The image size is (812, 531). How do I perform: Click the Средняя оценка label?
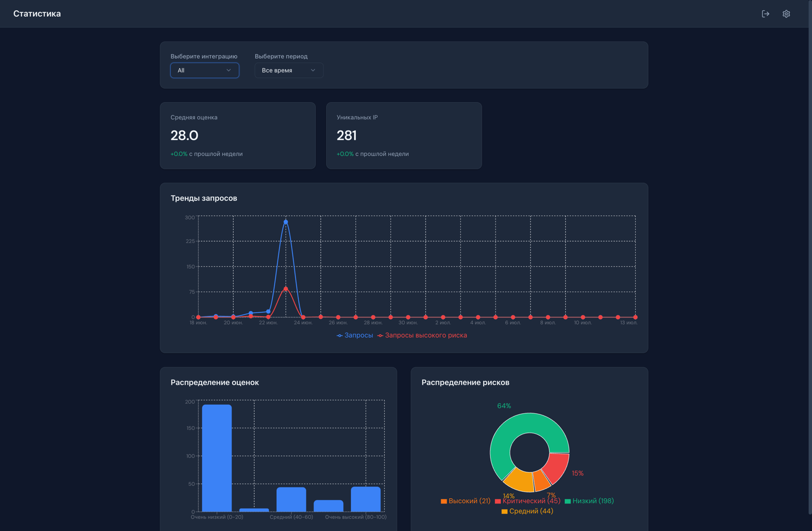click(194, 117)
